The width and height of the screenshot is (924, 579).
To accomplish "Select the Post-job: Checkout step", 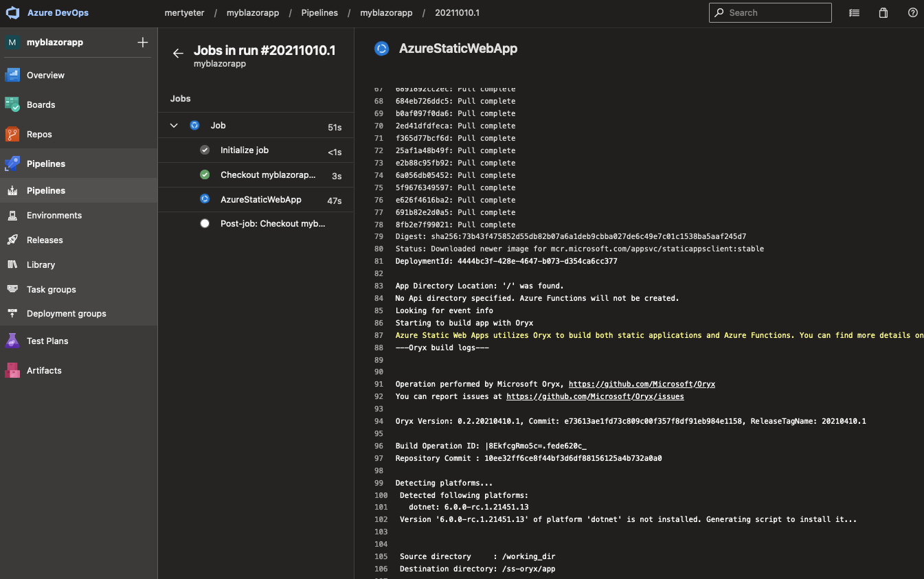I will [256, 223].
